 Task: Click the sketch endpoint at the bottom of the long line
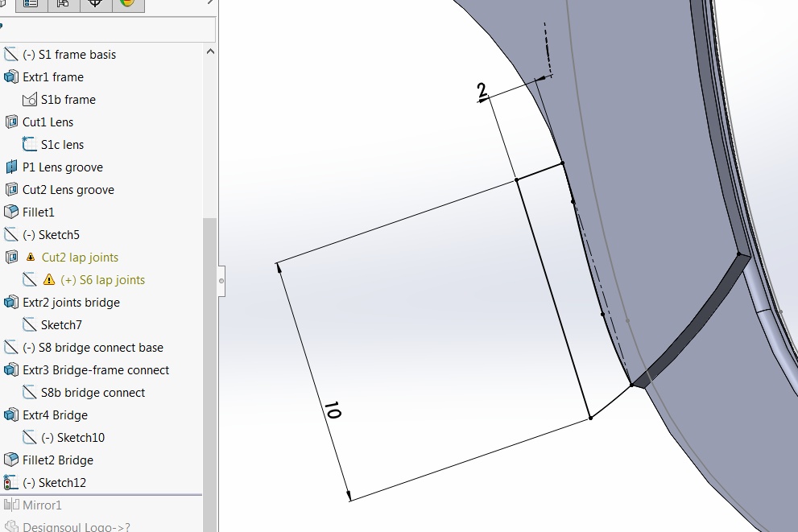pyautogui.click(x=590, y=418)
